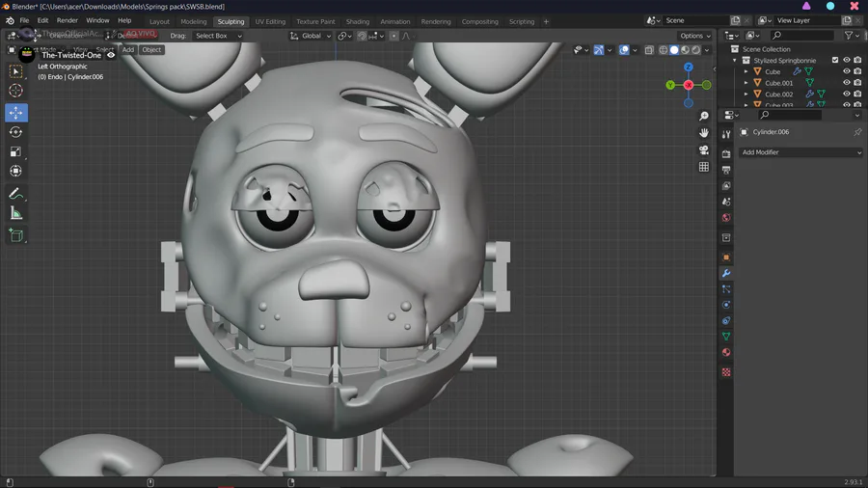Expand the Cube.002 tree item
Screen dimensions: 868x488
[746, 95]
